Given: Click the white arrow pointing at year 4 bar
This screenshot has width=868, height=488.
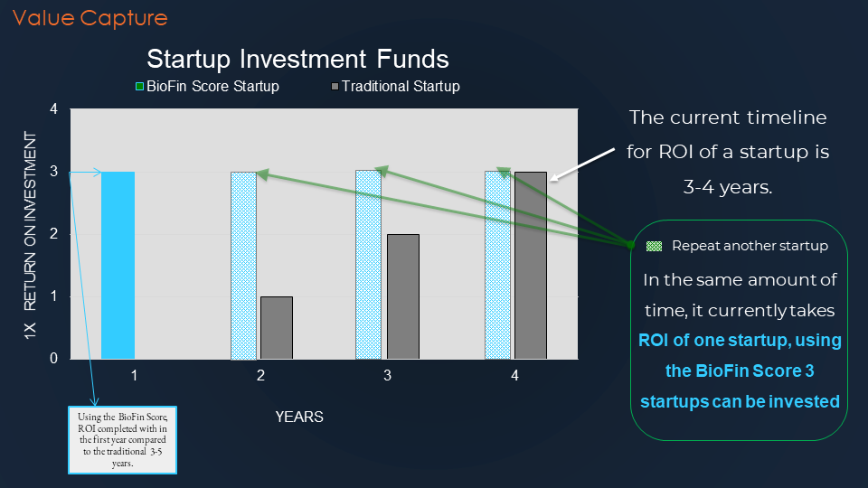Looking at the screenshot, I should (581, 164).
